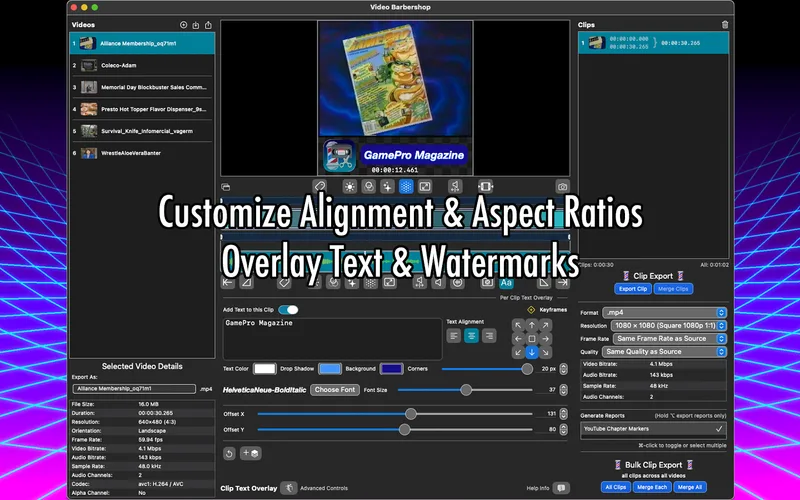This screenshot has width=800, height=500.
Task: Toggle YouTube Chapter Markers report option
Action: tap(653, 429)
